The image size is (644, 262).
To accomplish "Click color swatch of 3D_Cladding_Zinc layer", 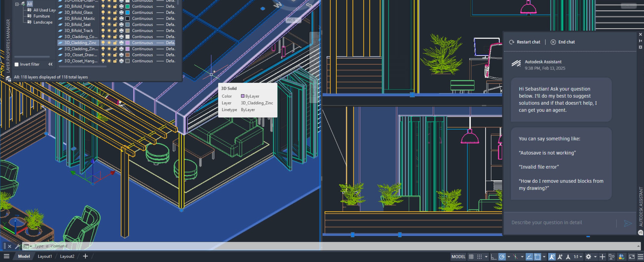I will pos(127,43).
